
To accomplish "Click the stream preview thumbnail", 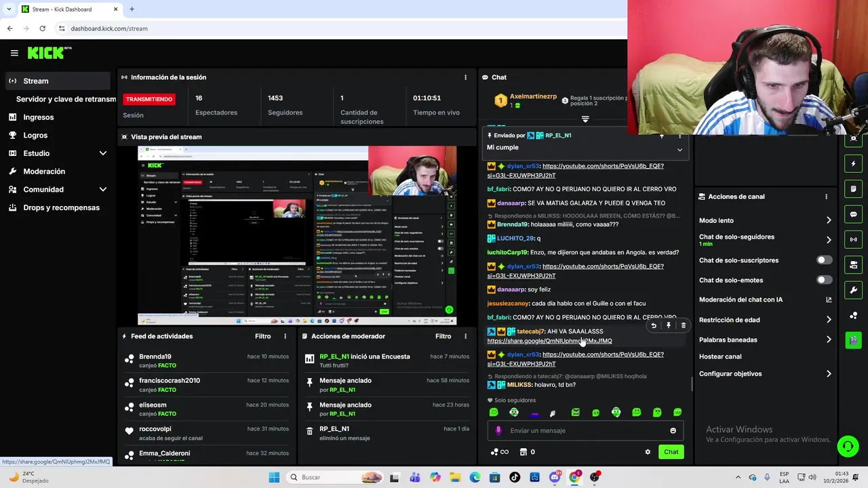I will point(297,235).
